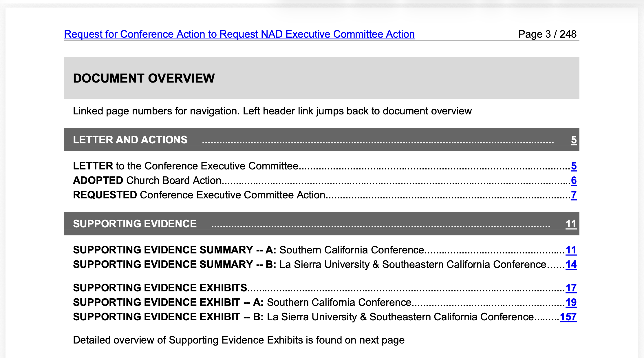Screen dimensions: 644x358
Task: Click 'ADOPTED Church Board Action' entry text
Action: [147, 180]
